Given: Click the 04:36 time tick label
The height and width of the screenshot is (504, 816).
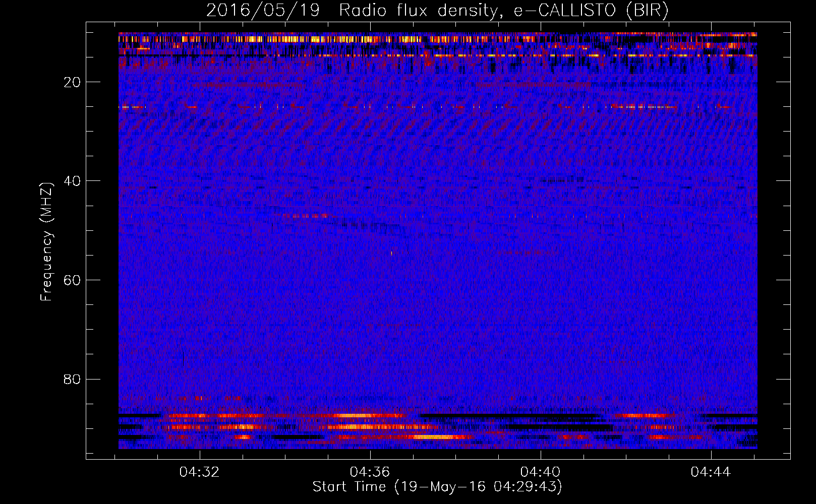Looking at the screenshot, I should click(x=370, y=472).
